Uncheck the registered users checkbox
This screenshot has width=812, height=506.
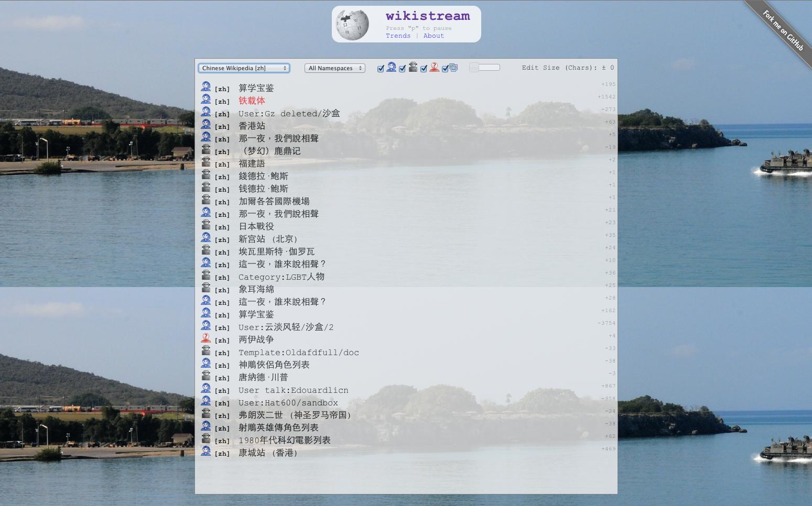click(381, 69)
